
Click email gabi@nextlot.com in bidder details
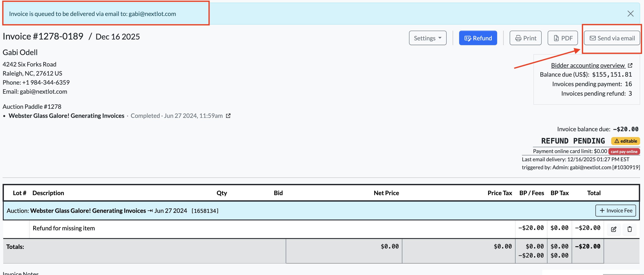click(43, 92)
